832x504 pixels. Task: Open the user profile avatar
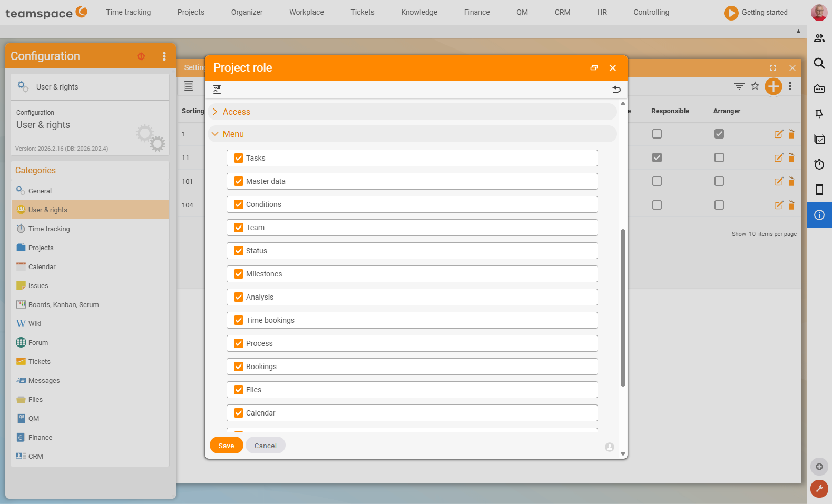pos(819,13)
